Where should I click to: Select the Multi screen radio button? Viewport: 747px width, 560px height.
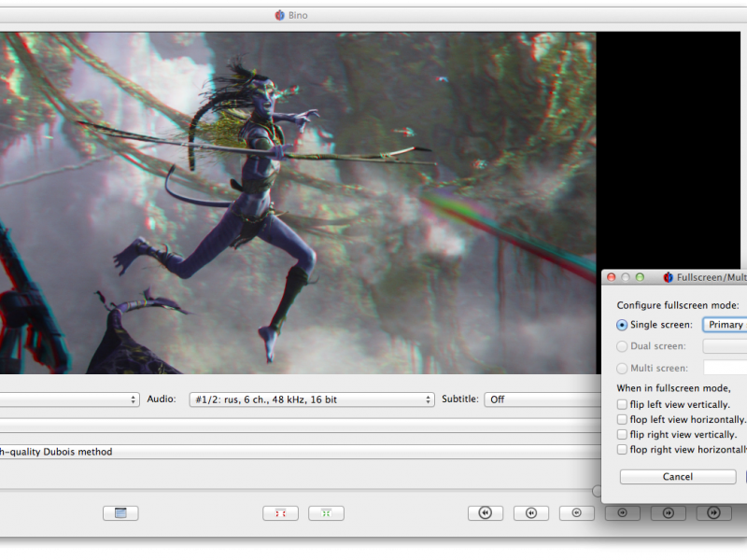click(622, 368)
